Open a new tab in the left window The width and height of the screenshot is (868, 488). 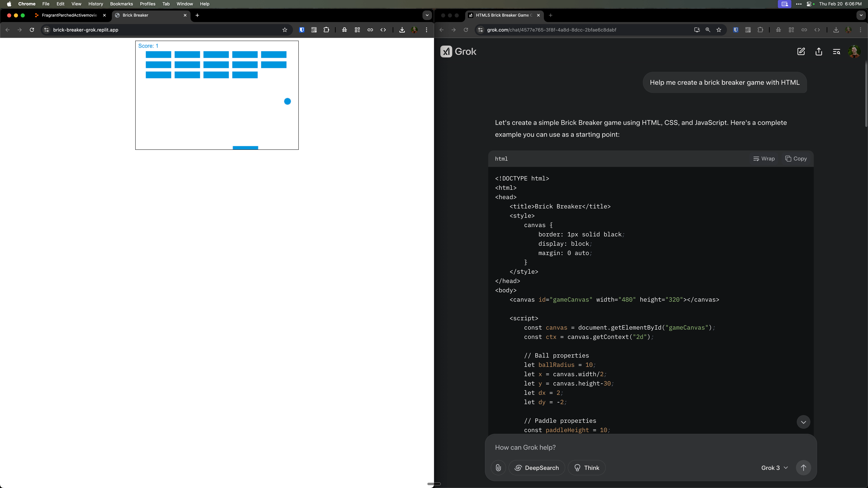pos(197,15)
